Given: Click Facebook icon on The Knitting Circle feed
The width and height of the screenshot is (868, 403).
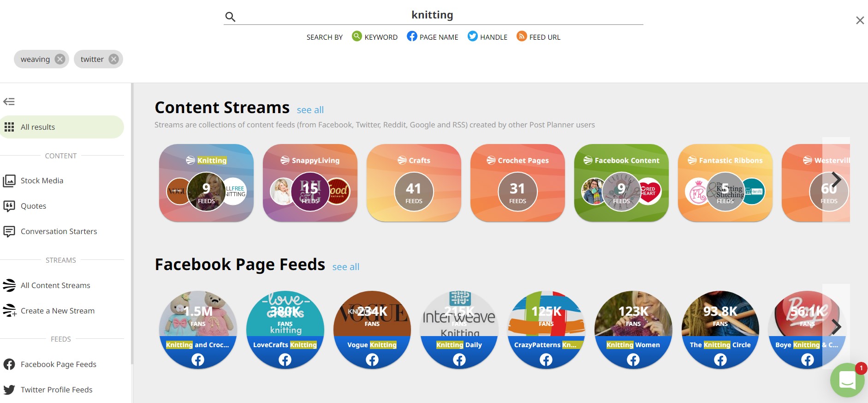Looking at the screenshot, I should (x=720, y=360).
